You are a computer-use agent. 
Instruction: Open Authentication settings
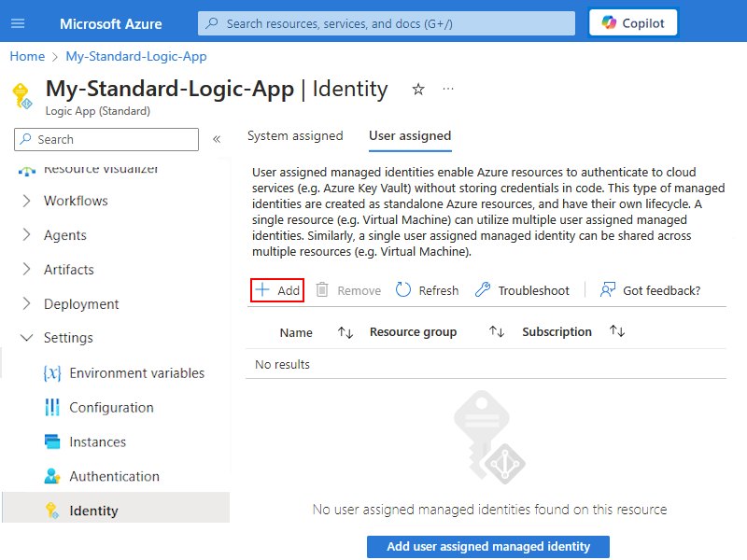[x=114, y=476]
